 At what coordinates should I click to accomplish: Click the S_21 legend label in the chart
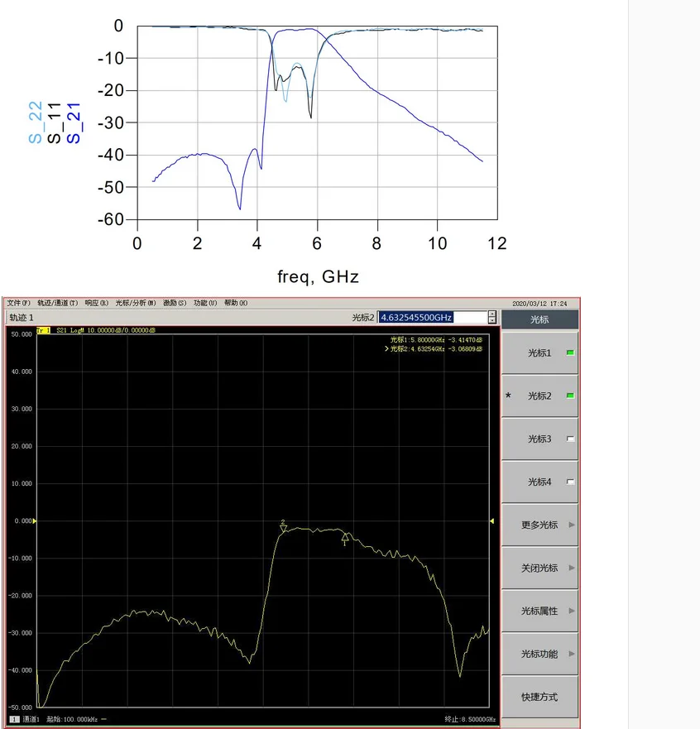coord(74,122)
